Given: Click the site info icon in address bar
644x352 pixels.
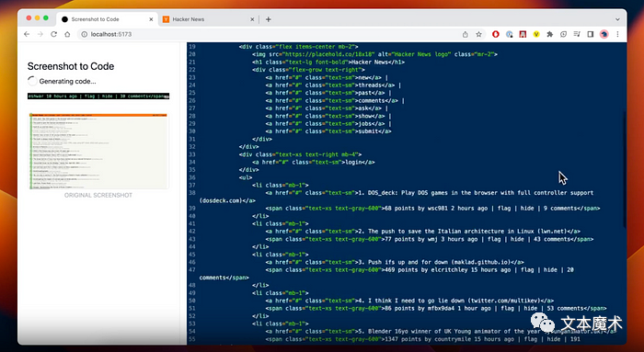Looking at the screenshot, I should tap(85, 34).
